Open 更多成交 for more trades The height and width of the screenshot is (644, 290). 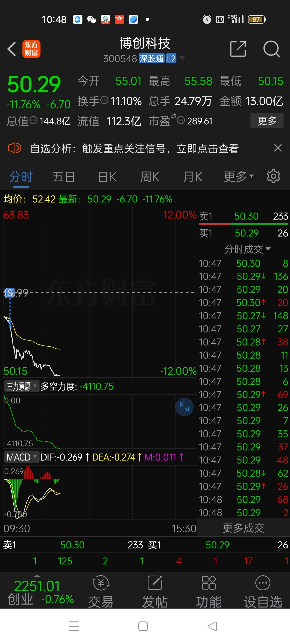click(x=244, y=528)
